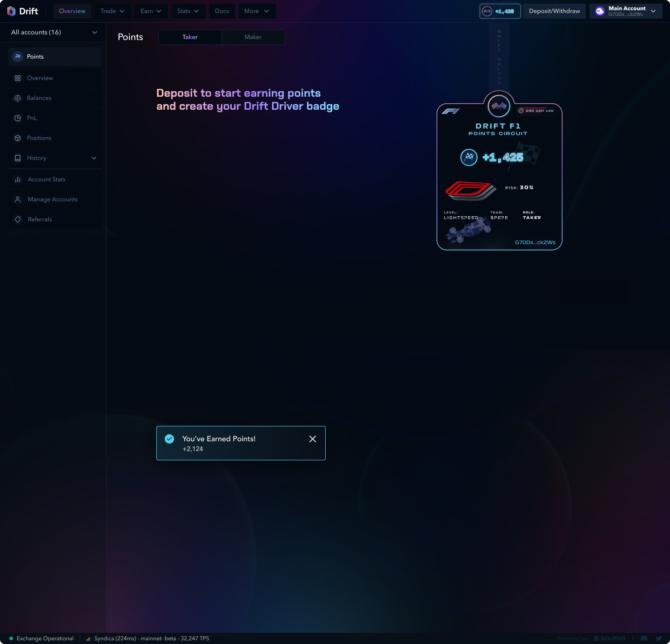Expand the All accounts (16) dropdown
Screen dimensions: 670x644
click(54, 32)
